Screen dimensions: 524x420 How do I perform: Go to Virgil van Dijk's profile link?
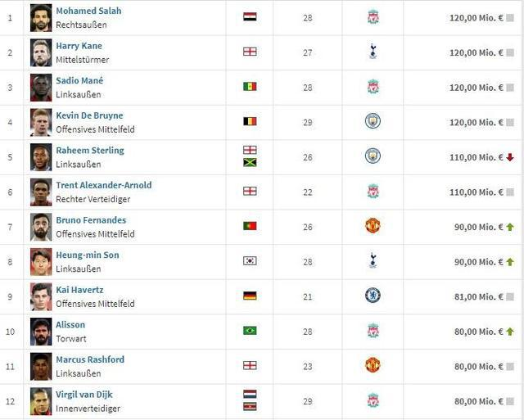click(x=90, y=395)
